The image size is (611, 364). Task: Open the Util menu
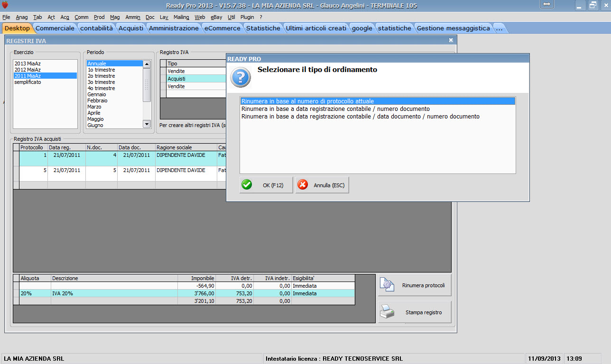coord(231,17)
